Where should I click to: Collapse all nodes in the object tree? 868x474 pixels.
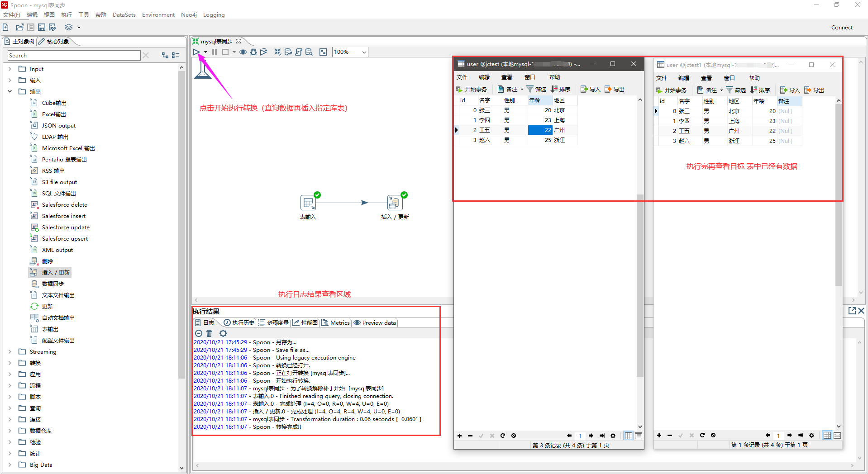[176, 55]
